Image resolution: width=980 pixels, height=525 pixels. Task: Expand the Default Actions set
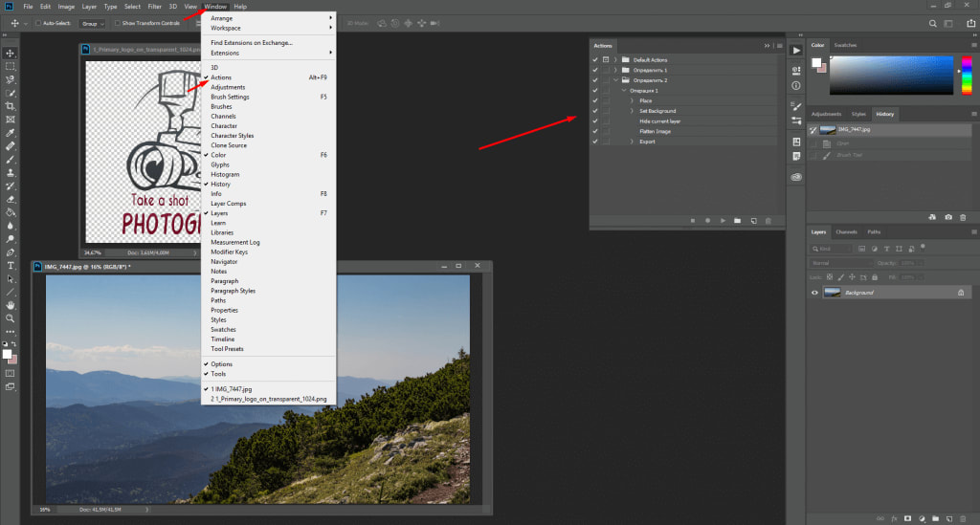(x=615, y=60)
